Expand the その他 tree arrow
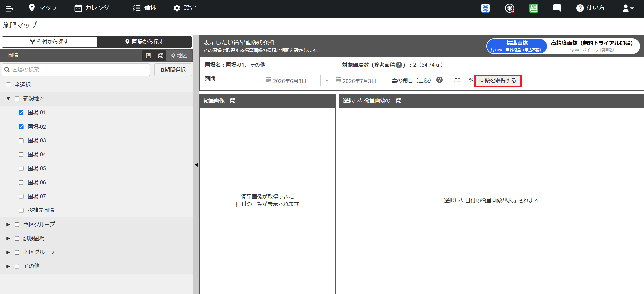 pyautogui.click(x=8, y=266)
